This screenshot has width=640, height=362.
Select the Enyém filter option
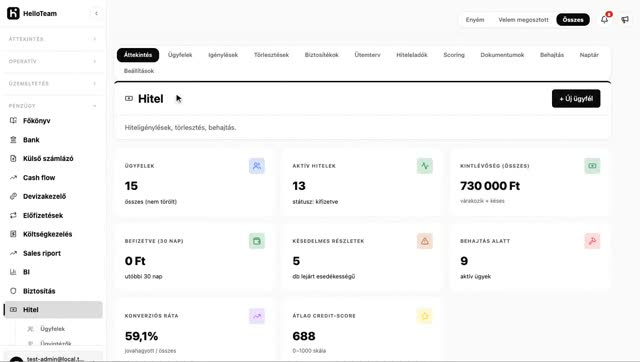click(x=475, y=20)
